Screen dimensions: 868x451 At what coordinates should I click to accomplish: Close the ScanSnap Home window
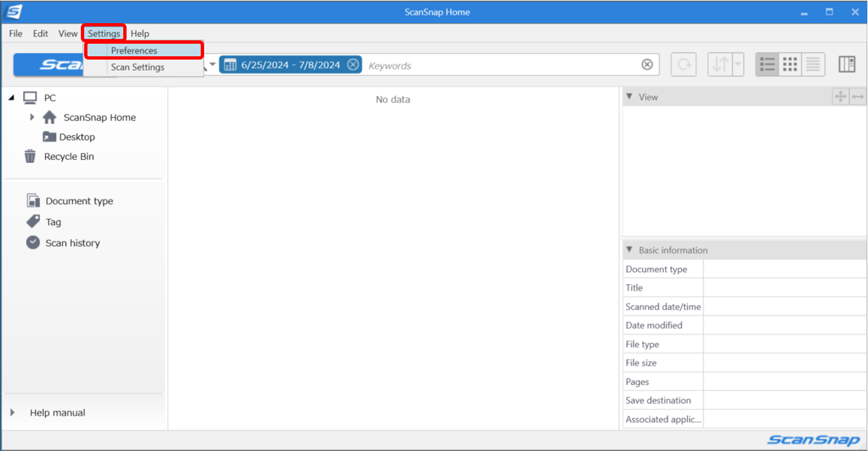tap(855, 12)
